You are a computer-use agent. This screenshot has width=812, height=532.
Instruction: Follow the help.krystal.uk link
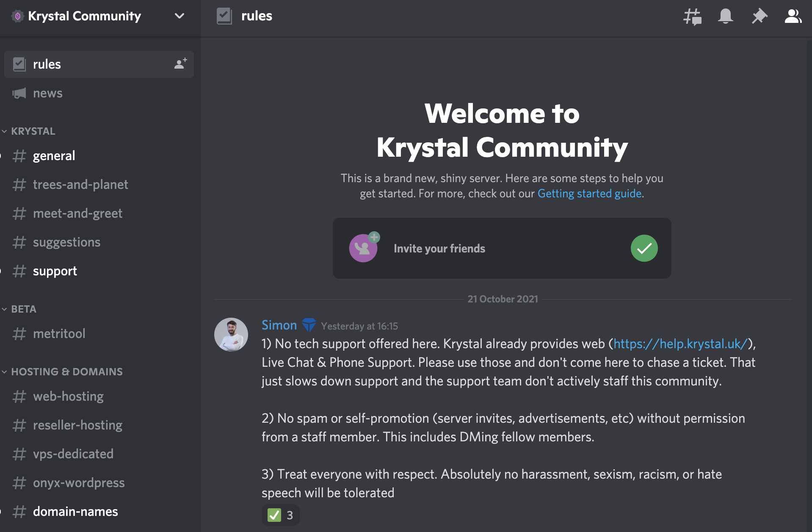click(x=680, y=344)
